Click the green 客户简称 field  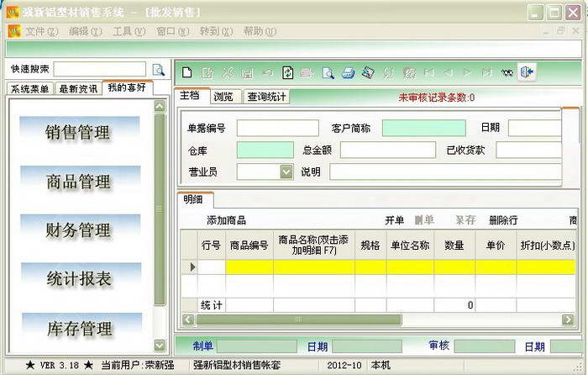click(x=424, y=128)
